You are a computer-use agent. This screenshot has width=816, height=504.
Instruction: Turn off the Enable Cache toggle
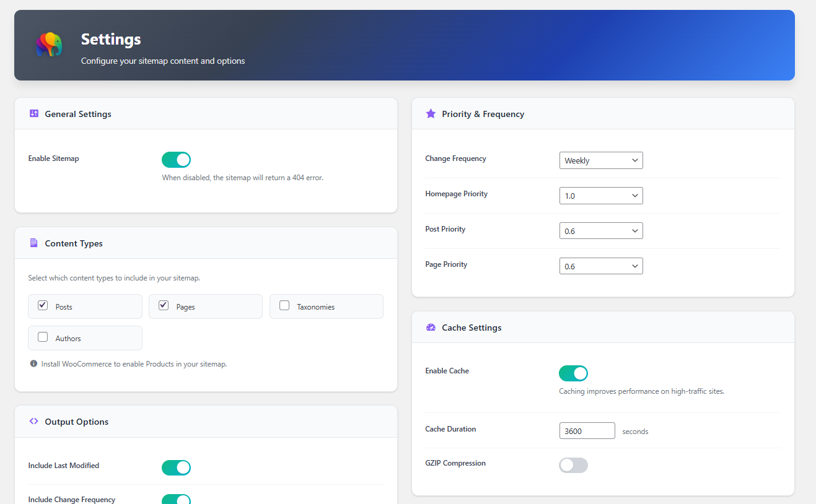(573, 373)
